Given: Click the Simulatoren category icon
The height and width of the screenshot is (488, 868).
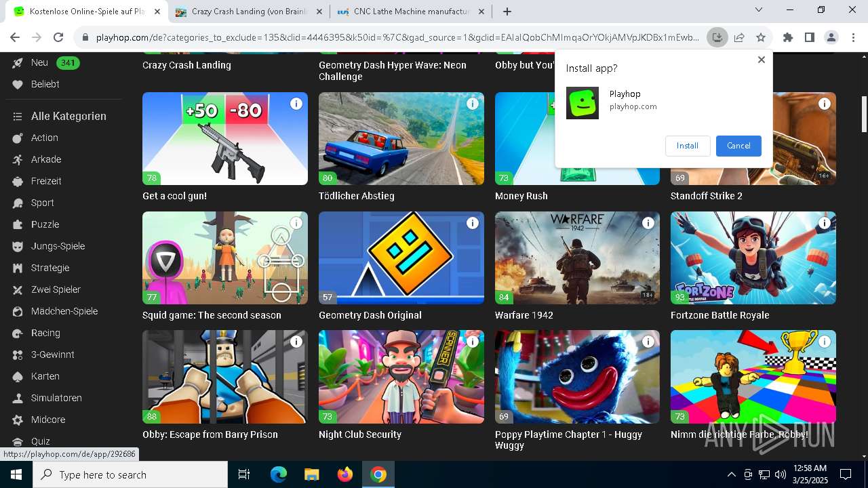Looking at the screenshot, I should (x=18, y=398).
